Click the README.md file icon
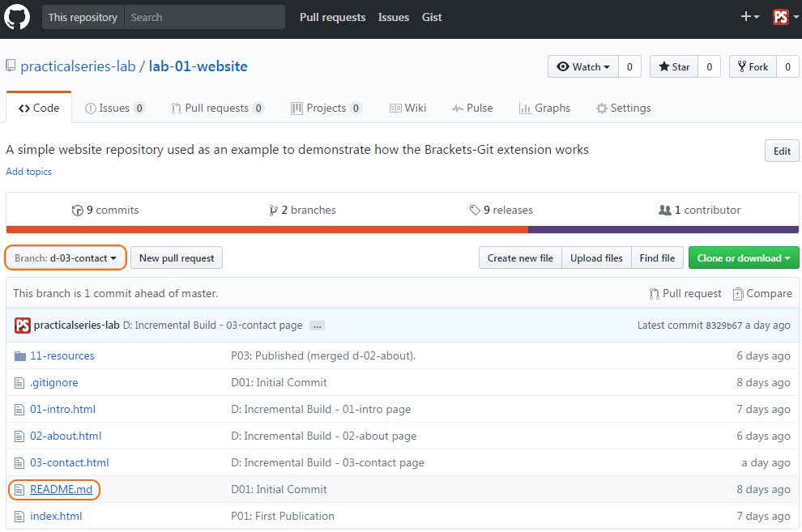Viewport: 802px width, 532px height. coord(19,490)
